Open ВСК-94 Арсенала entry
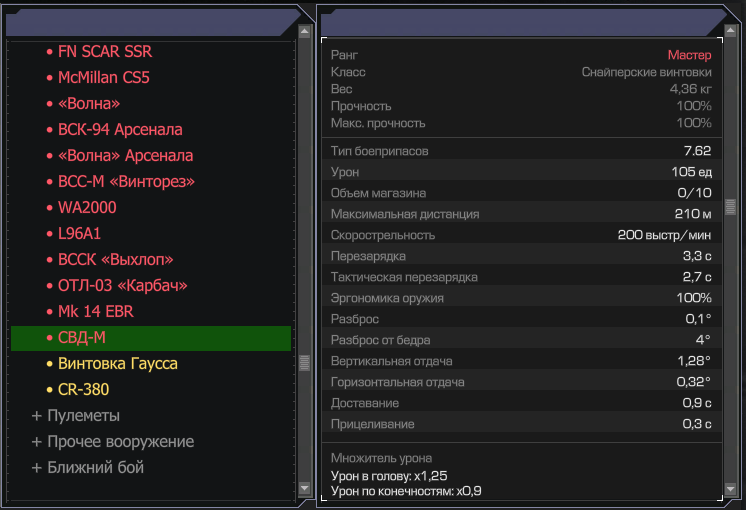This screenshot has width=746, height=510. [120, 129]
